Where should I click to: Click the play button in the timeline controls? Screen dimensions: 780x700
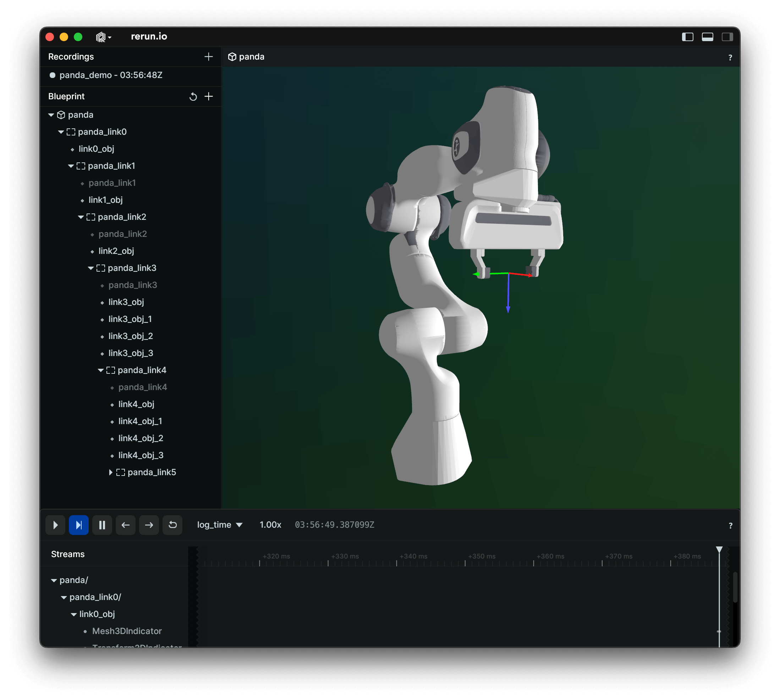point(55,525)
